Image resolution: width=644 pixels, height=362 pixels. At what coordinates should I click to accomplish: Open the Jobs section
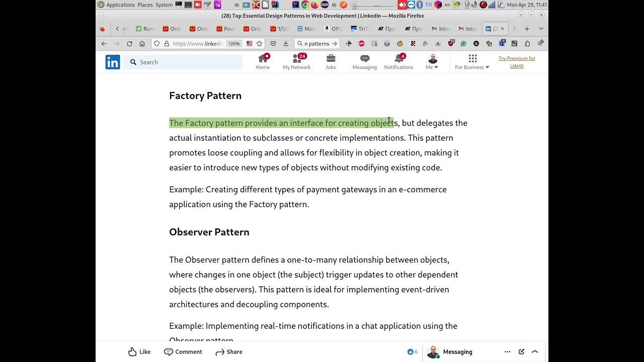(331, 62)
